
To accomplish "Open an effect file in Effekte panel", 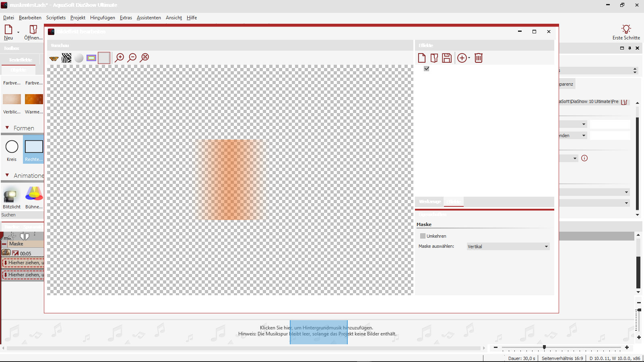I will (434, 58).
